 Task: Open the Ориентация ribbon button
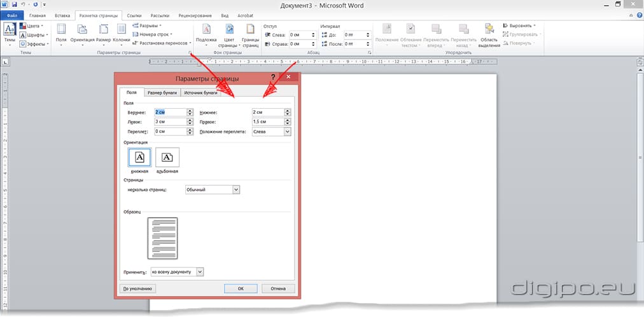coord(82,32)
